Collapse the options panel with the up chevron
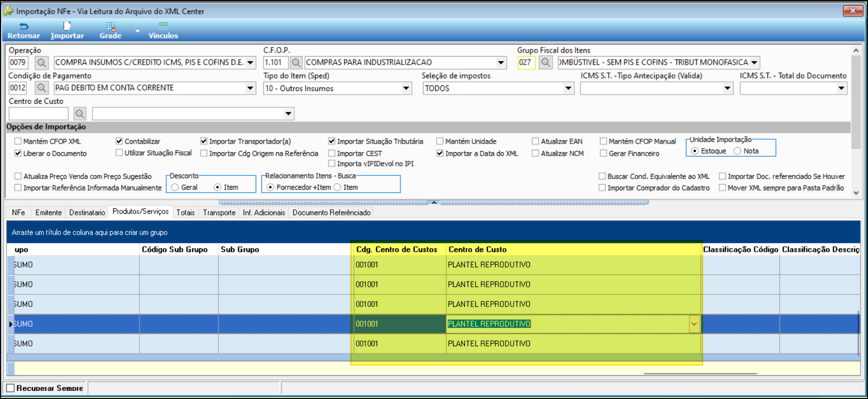This screenshot has width=868, height=399. (434, 202)
